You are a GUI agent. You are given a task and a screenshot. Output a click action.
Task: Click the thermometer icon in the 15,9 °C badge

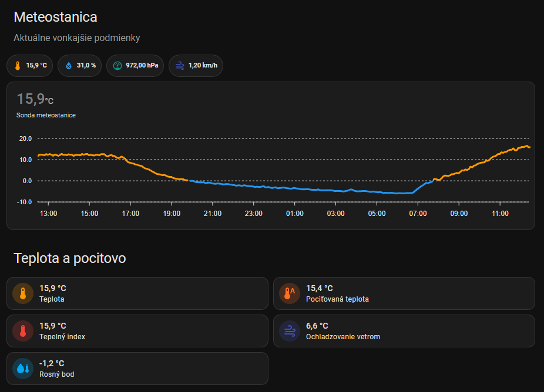coord(17,66)
